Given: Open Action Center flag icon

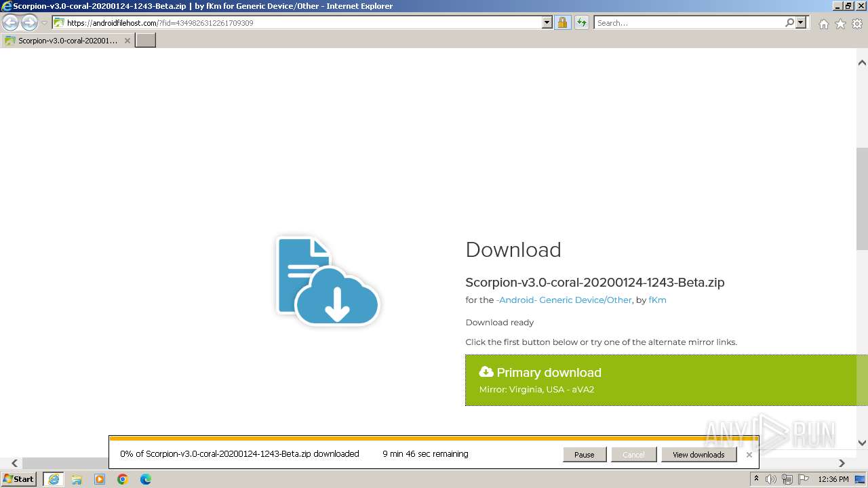Looking at the screenshot, I should (x=803, y=479).
